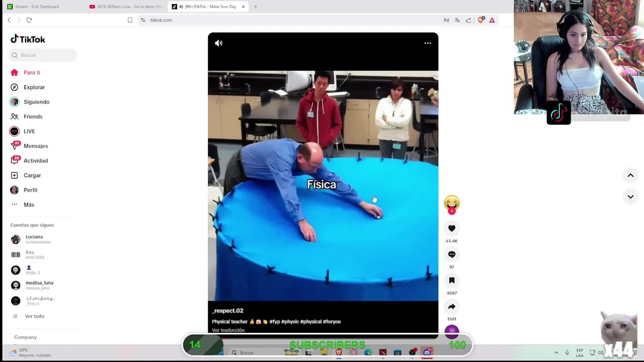This screenshot has height=362, width=644.
Task: Bookmark this page in the browser
Action: pos(130,20)
